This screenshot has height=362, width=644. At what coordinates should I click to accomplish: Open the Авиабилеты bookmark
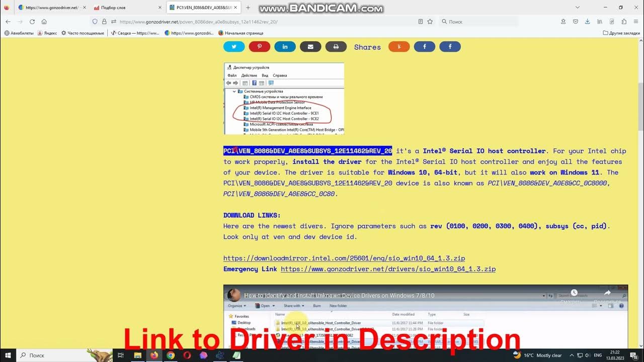(19, 33)
